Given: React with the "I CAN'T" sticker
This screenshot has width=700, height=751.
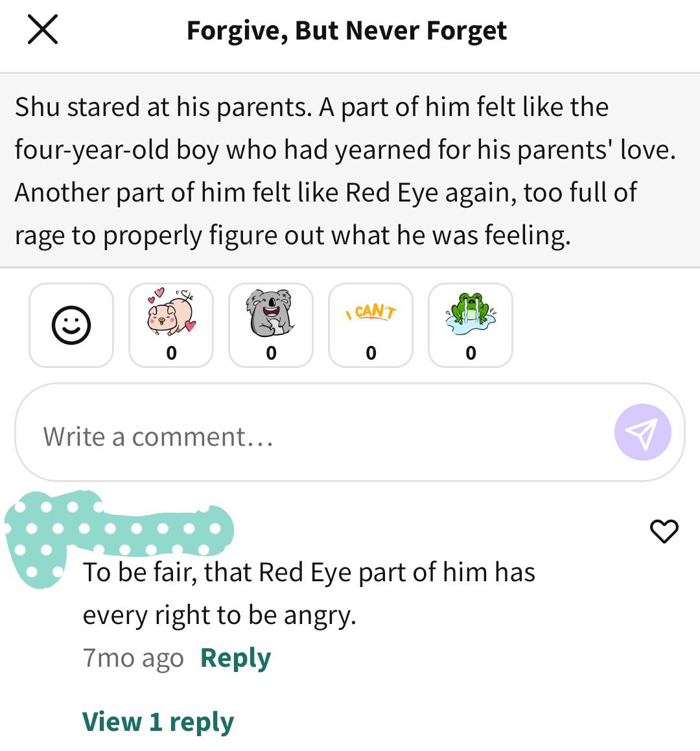Looking at the screenshot, I should (x=371, y=325).
